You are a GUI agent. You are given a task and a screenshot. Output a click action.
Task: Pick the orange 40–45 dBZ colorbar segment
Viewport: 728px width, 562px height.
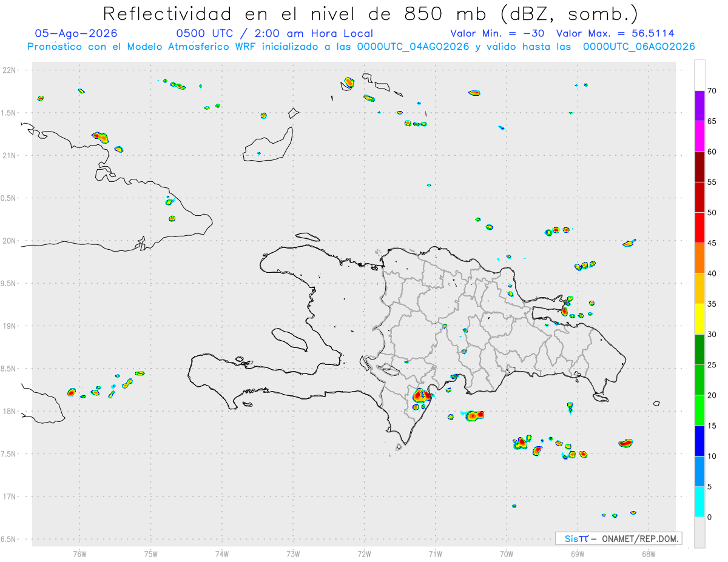(699, 258)
